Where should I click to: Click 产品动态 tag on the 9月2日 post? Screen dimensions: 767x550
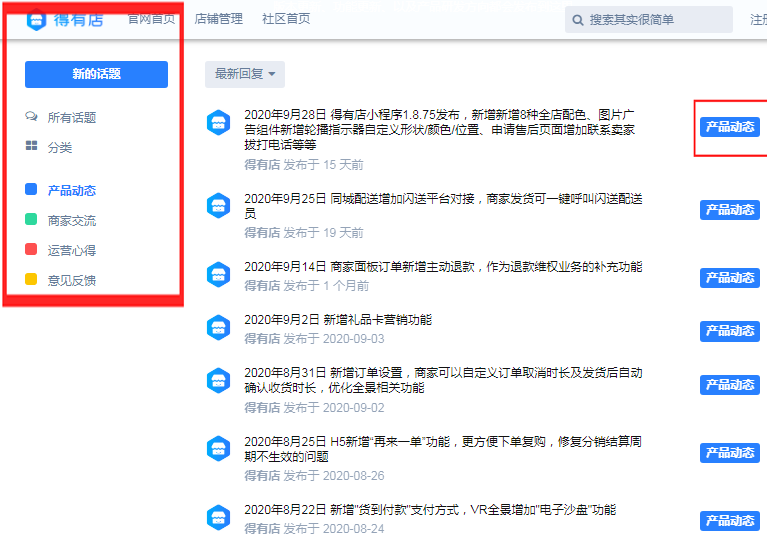[x=730, y=331]
